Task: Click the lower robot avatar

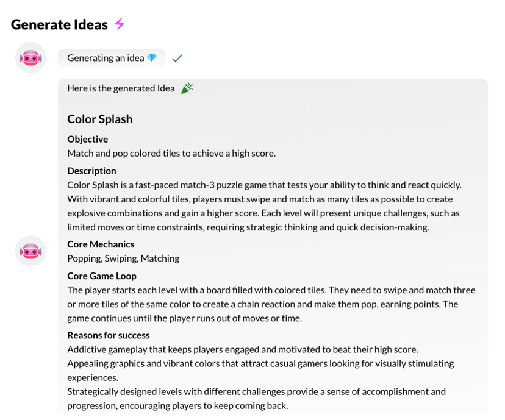Action: click(30, 251)
